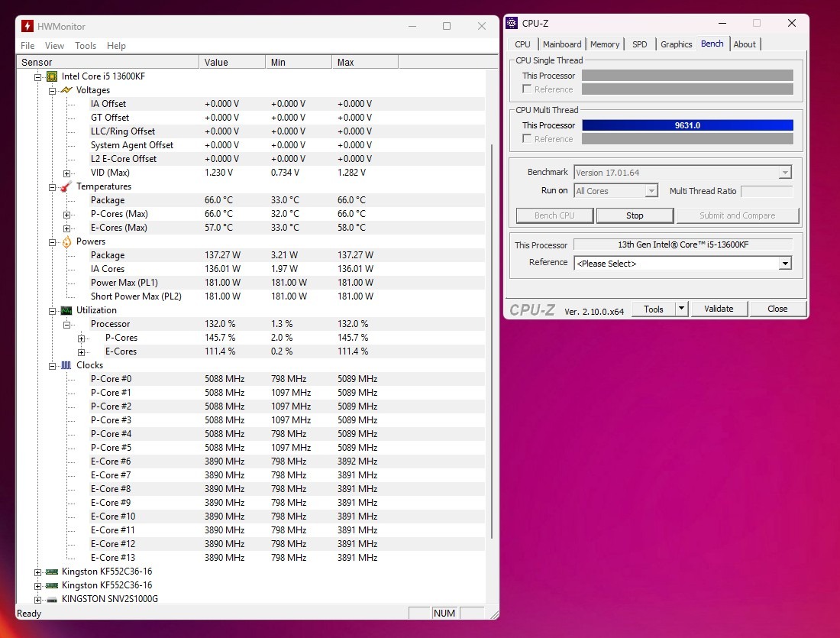Collapse the Clocks tree node

pyautogui.click(x=53, y=366)
